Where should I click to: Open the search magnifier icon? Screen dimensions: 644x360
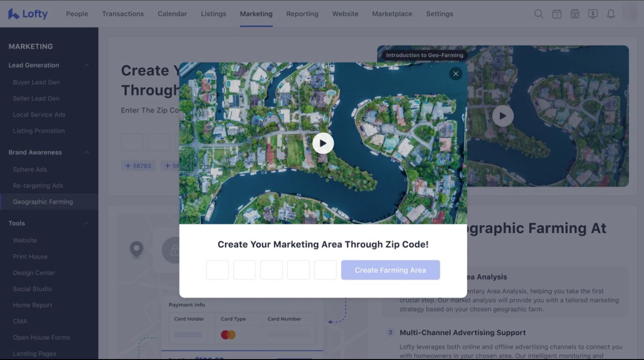tap(539, 14)
